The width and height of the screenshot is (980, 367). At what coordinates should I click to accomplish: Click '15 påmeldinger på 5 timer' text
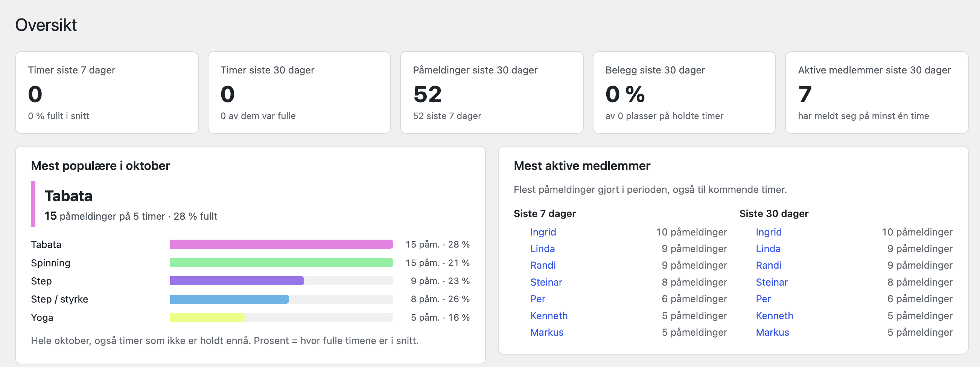coord(105,216)
